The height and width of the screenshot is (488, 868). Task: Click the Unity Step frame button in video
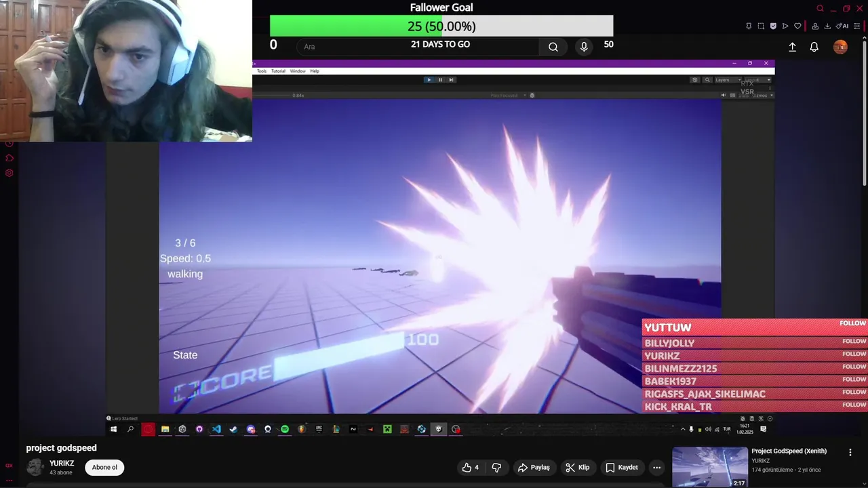[x=451, y=80]
